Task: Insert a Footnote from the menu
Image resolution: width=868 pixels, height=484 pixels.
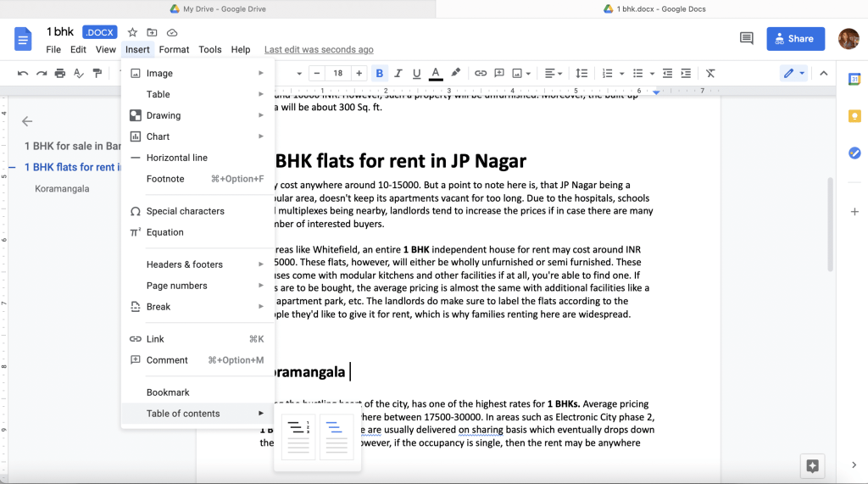Action: click(x=198, y=178)
